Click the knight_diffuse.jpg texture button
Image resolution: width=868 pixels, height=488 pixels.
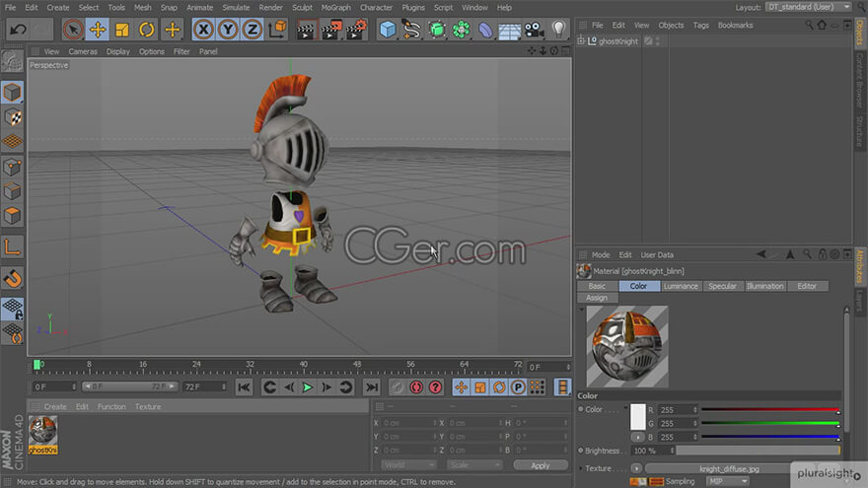[729, 468]
